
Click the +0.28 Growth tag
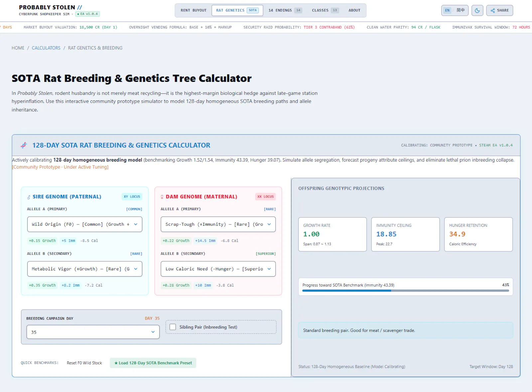[x=176, y=285]
